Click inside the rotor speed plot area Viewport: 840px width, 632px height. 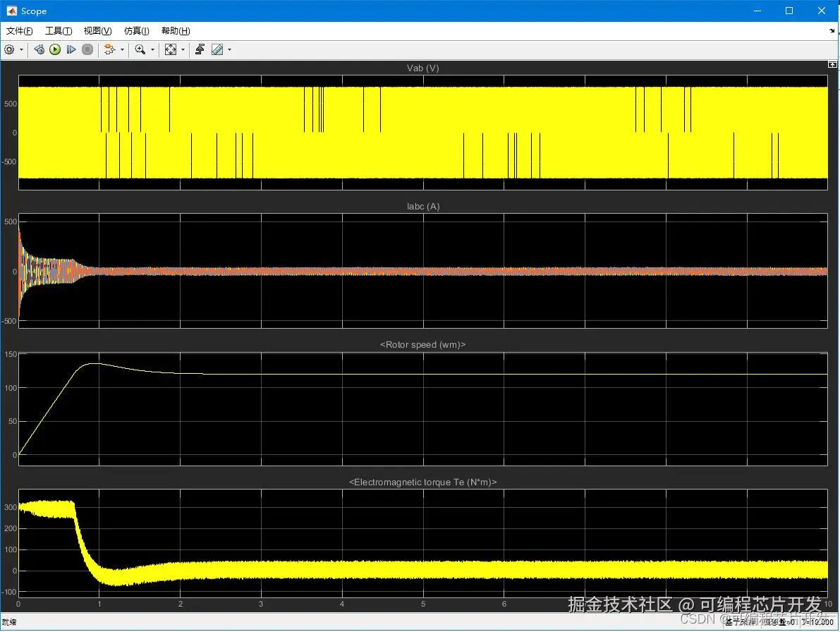(422, 408)
